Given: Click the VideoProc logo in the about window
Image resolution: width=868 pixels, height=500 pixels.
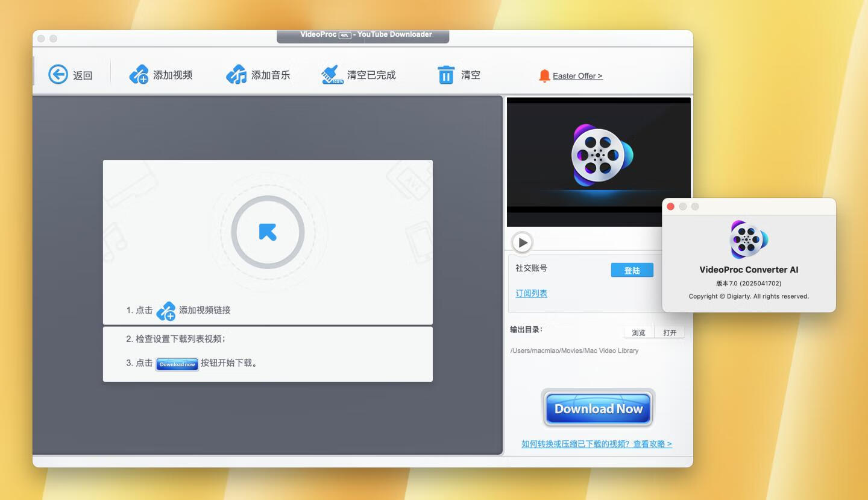Looking at the screenshot, I should (749, 239).
